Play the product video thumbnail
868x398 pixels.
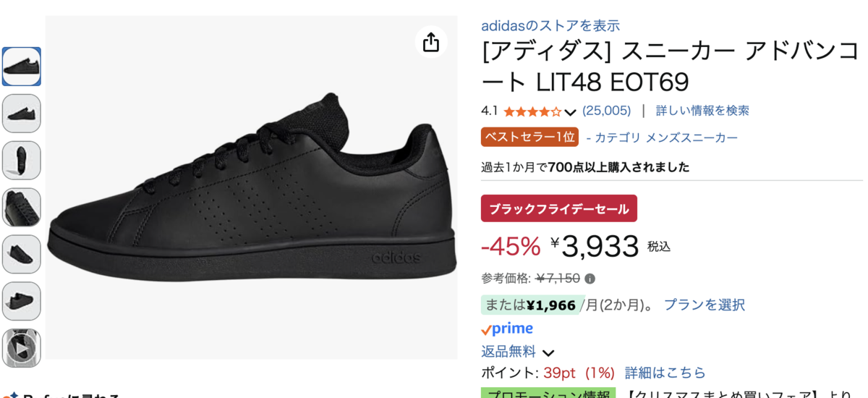pyautogui.click(x=22, y=348)
